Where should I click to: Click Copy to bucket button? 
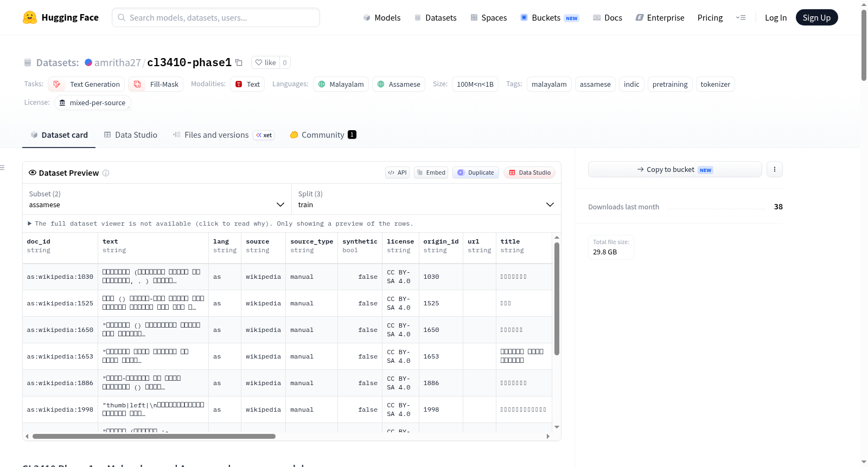(x=675, y=169)
